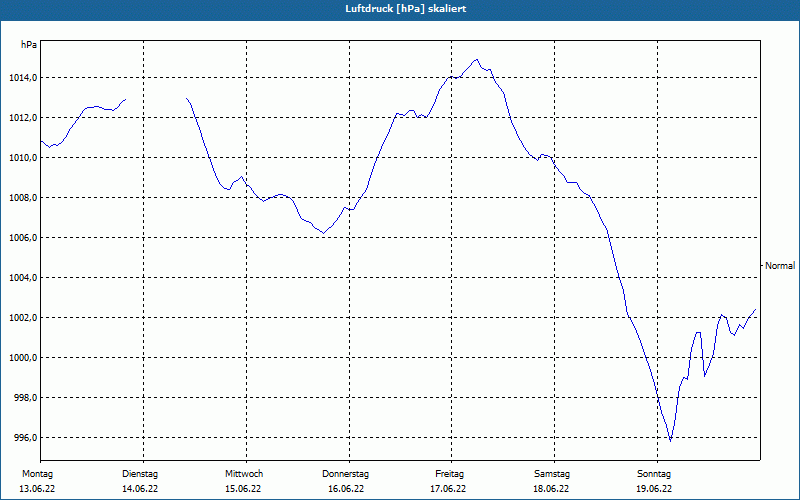Click the chart title 'Luftdruck [hPa] skaliert'
800x500 pixels.
click(x=406, y=9)
